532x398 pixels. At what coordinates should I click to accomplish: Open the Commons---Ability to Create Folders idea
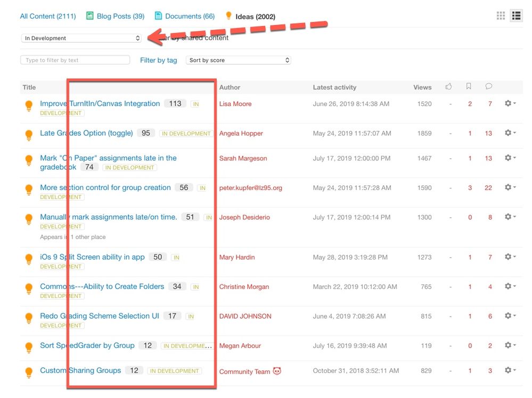(x=102, y=286)
